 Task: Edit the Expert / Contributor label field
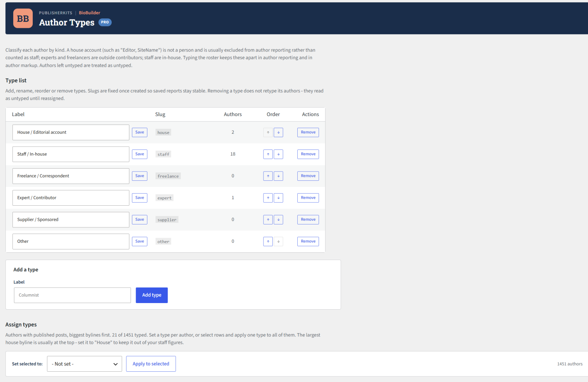coord(71,198)
